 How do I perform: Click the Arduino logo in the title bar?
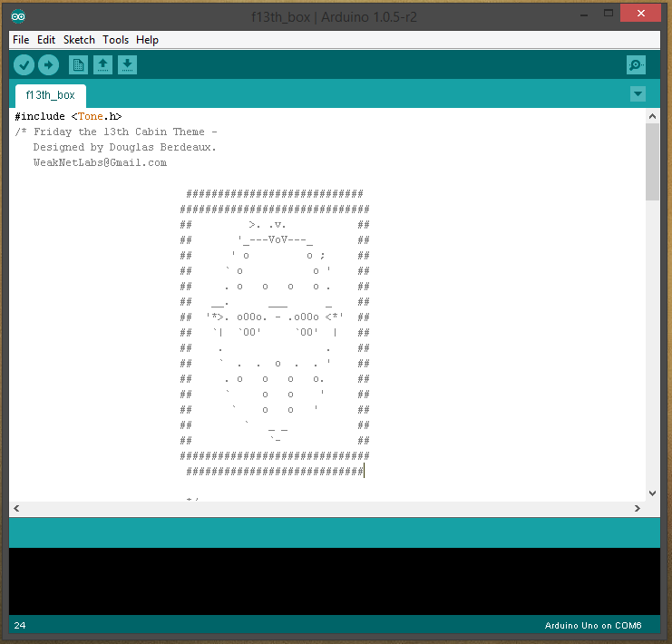18,16
